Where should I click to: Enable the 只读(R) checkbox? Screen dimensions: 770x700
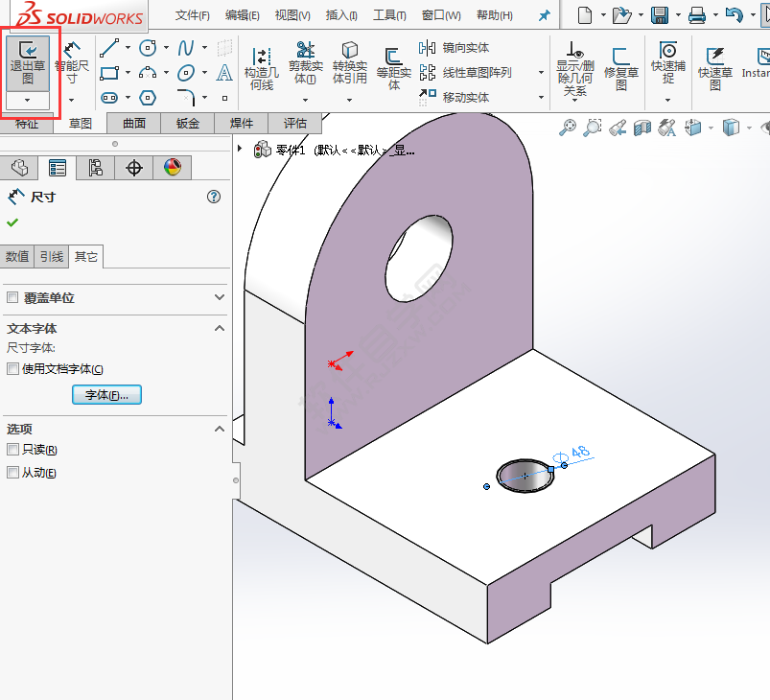pyautogui.click(x=12, y=449)
